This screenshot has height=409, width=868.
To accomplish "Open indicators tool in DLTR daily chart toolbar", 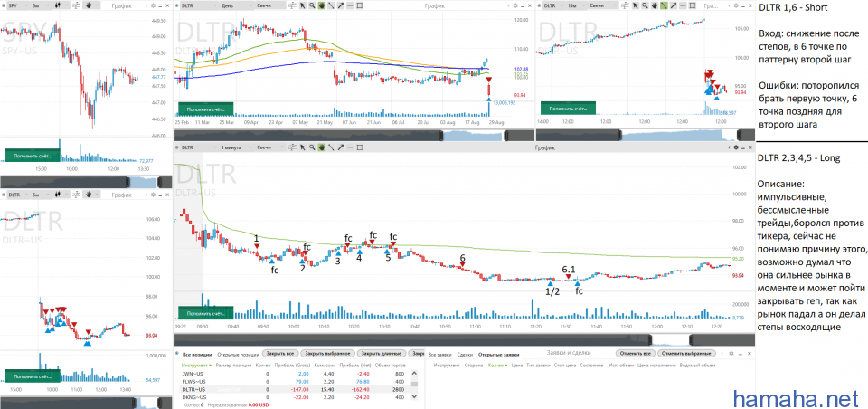I will tap(292, 5).
